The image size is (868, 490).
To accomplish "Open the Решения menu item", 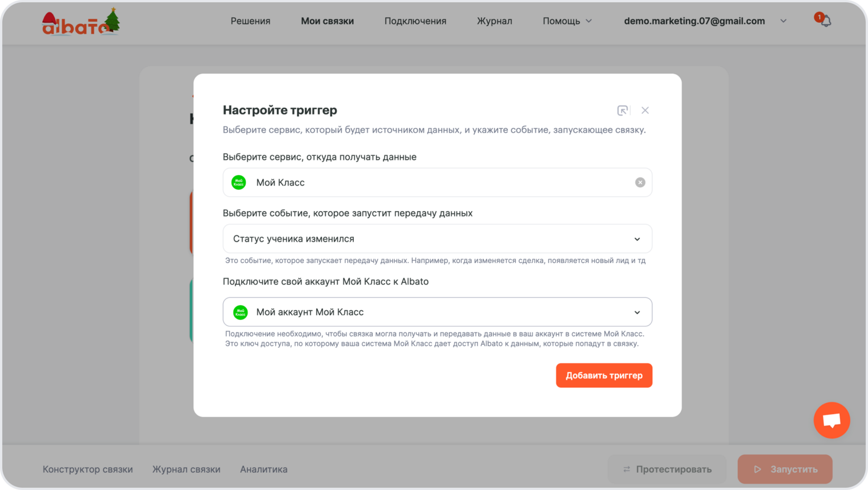I will (x=250, y=21).
